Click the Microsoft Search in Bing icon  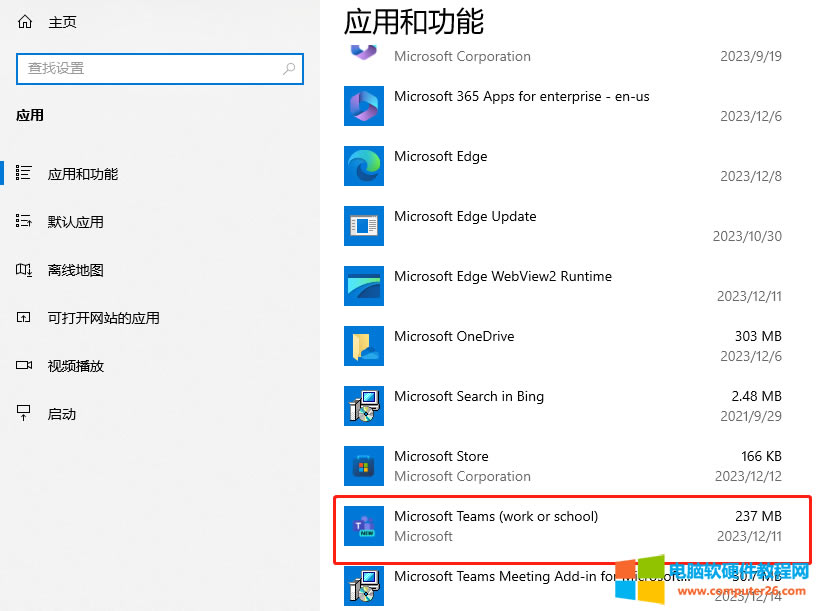[363, 406]
